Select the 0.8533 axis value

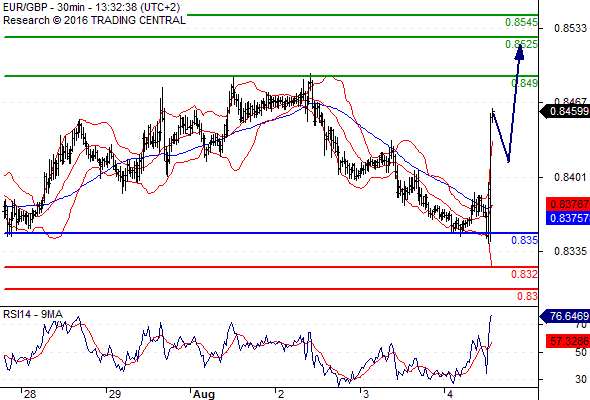pyautogui.click(x=570, y=28)
